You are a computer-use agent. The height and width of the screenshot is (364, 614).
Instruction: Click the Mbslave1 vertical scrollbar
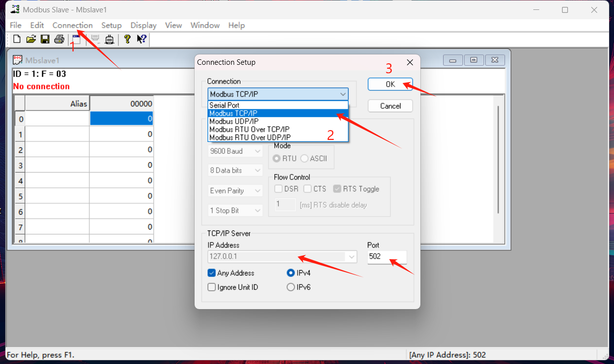pyautogui.click(x=498, y=159)
